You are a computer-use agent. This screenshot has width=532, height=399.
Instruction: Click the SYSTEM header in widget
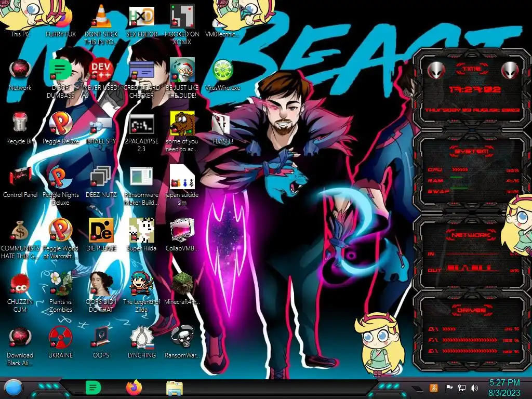[472, 151]
